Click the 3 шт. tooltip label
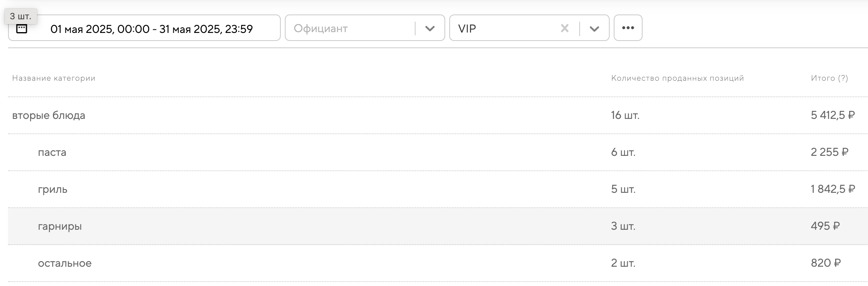868x286 pixels. tap(20, 16)
